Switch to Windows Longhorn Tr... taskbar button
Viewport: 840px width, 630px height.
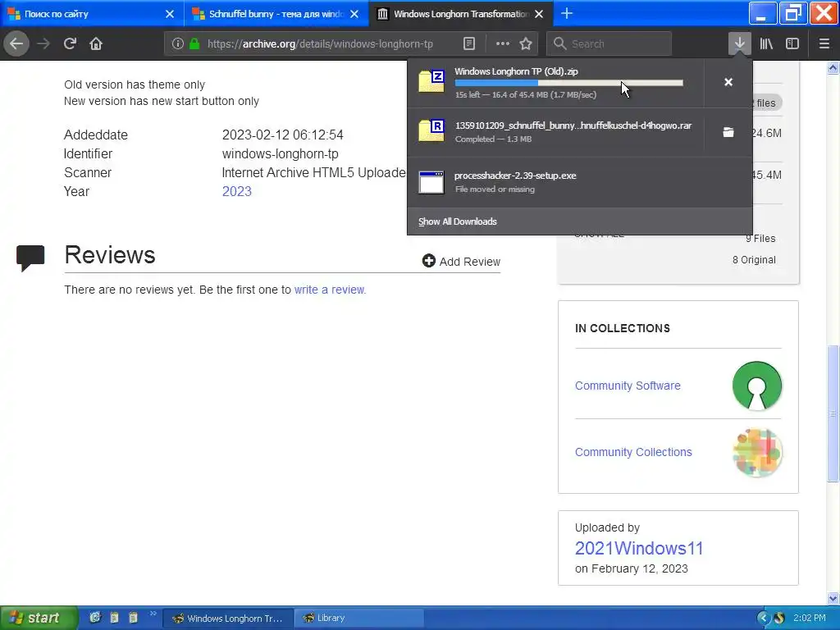pyautogui.click(x=228, y=619)
